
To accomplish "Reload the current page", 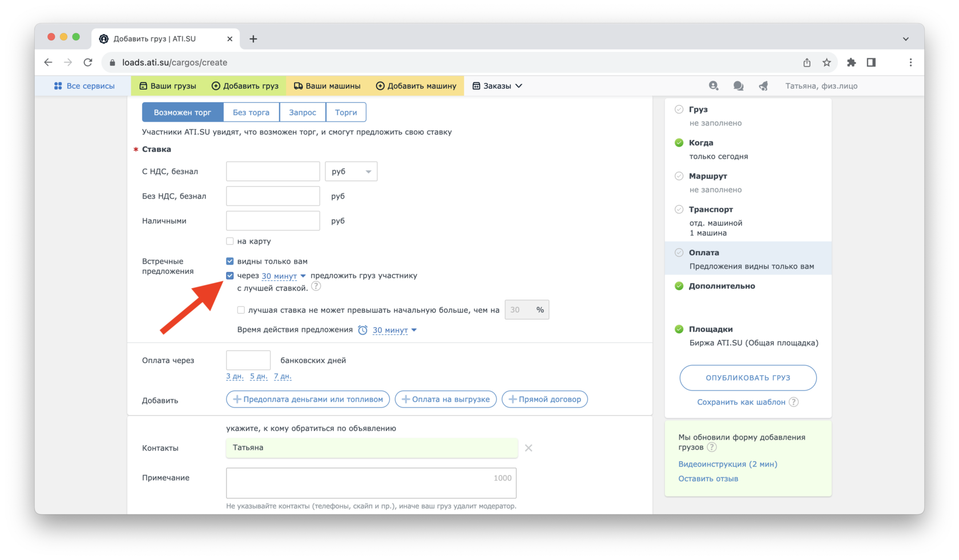I will coord(88,62).
